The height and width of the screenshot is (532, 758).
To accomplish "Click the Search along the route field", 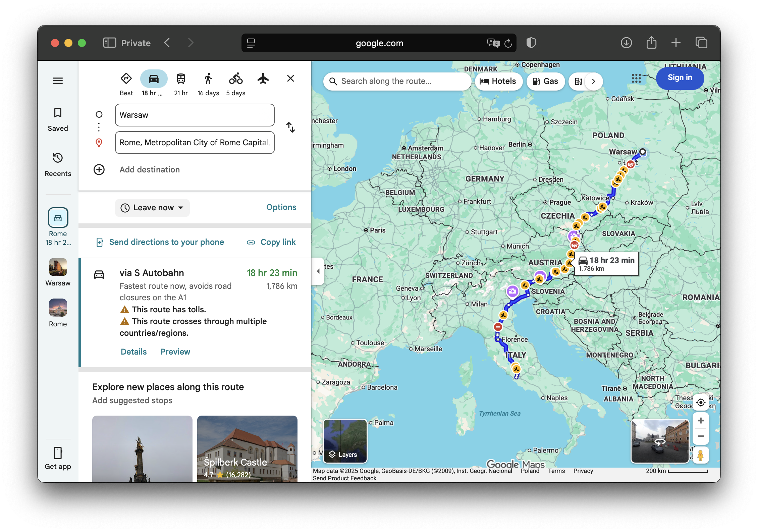I will [x=397, y=81].
